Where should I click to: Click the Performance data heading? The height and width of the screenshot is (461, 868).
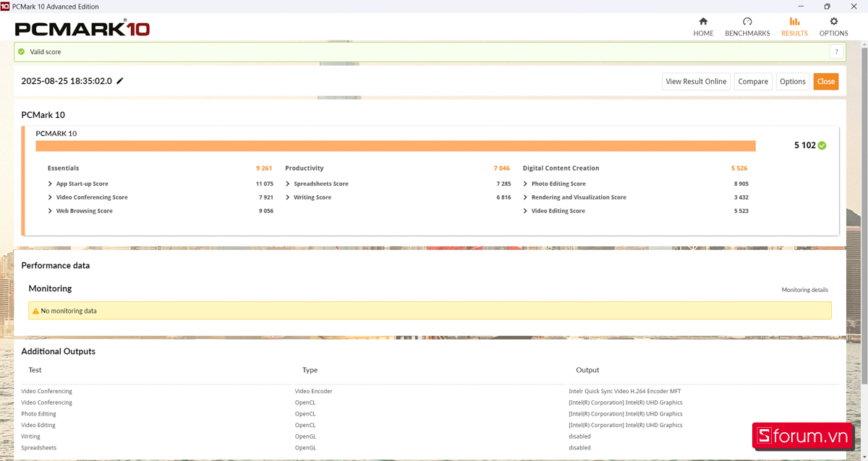tap(56, 265)
